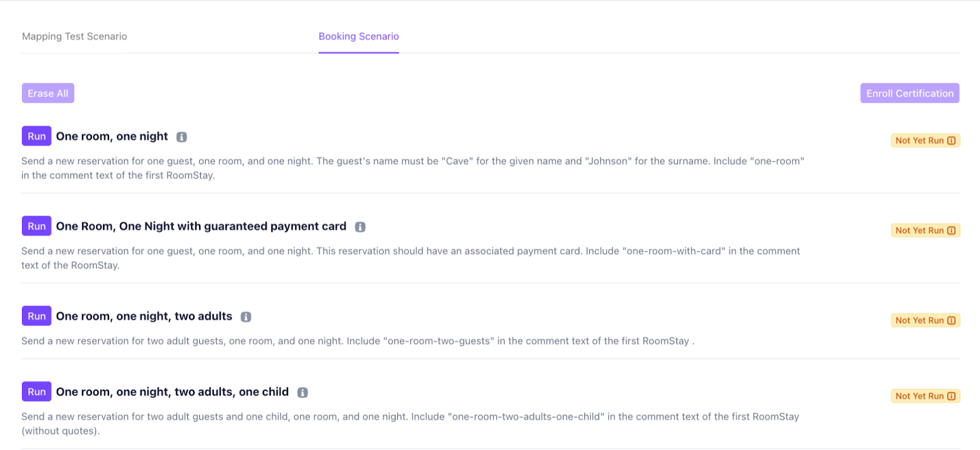980x450 pixels.
Task: Click 'One room, one night' scenario title
Action: [112, 137]
